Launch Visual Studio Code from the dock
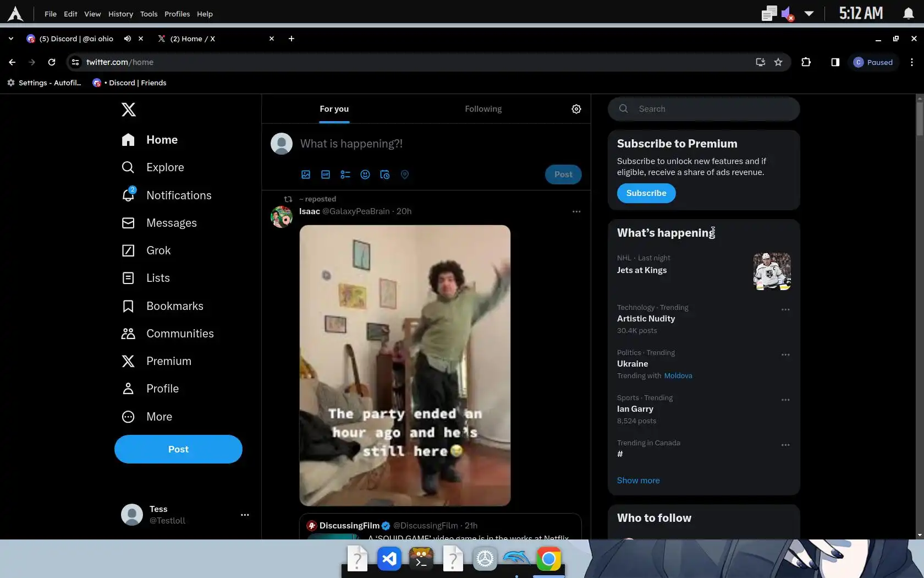This screenshot has height=578, width=924. [389, 559]
